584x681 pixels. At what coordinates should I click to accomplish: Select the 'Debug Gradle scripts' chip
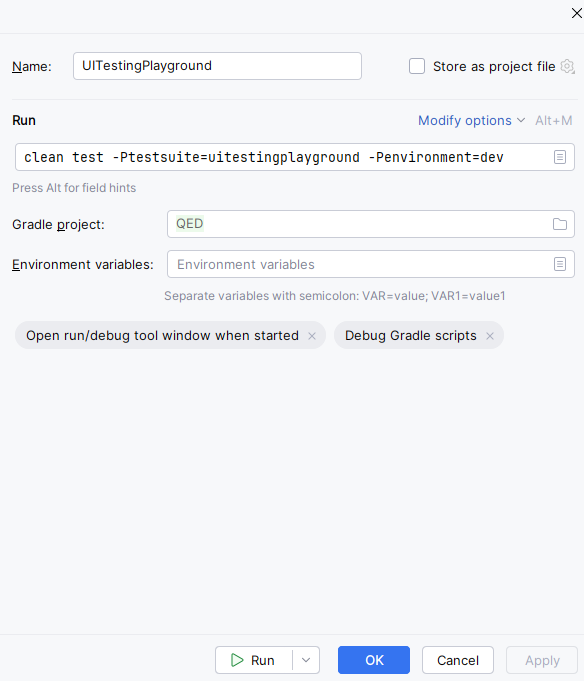pos(410,336)
